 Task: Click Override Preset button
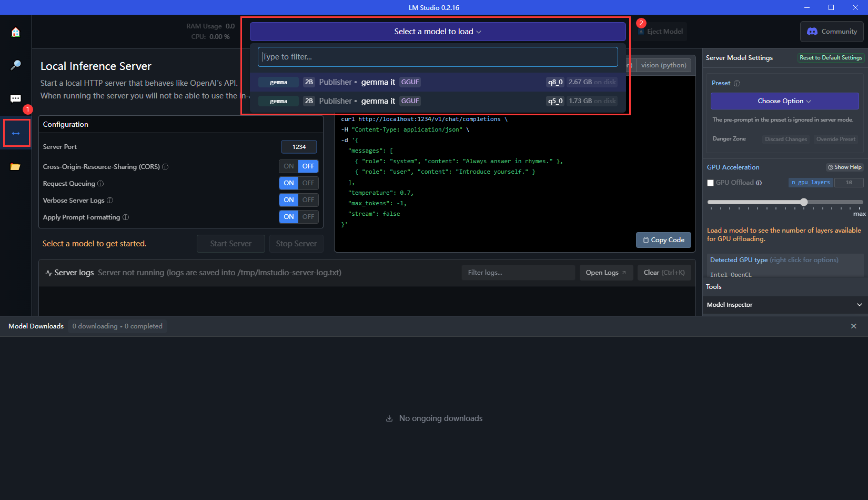[835, 139]
